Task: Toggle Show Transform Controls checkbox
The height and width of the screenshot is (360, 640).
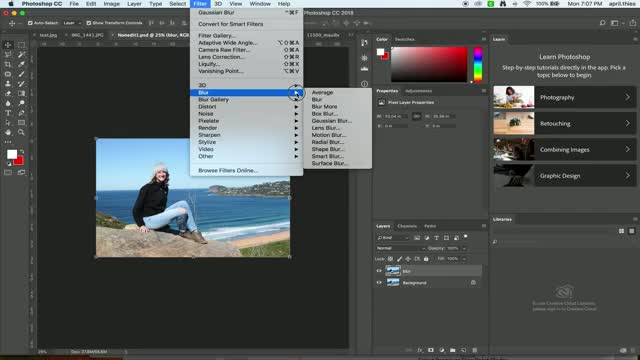Action: click(x=89, y=23)
